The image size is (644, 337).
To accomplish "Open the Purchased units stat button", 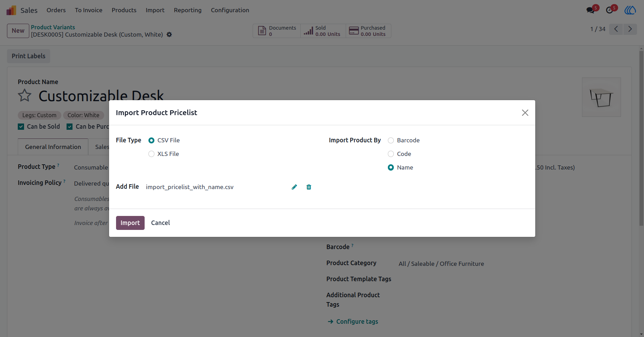I will tap(368, 31).
